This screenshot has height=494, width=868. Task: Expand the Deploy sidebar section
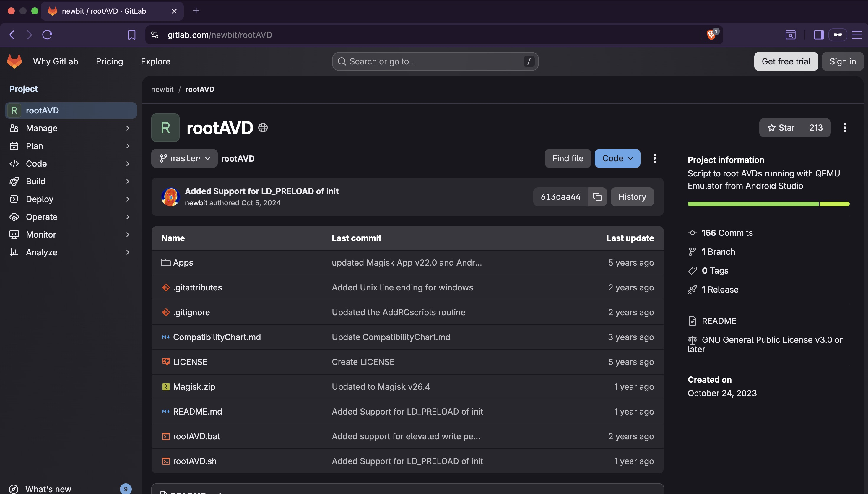[71, 199]
